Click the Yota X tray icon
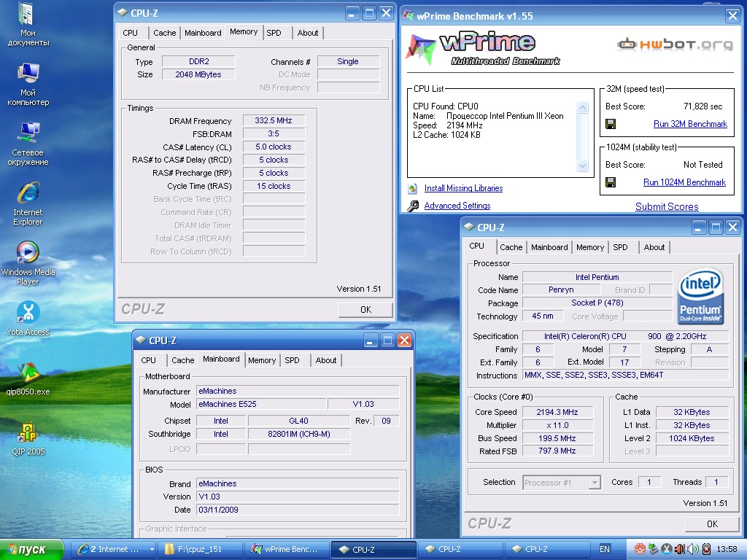 point(667,549)
